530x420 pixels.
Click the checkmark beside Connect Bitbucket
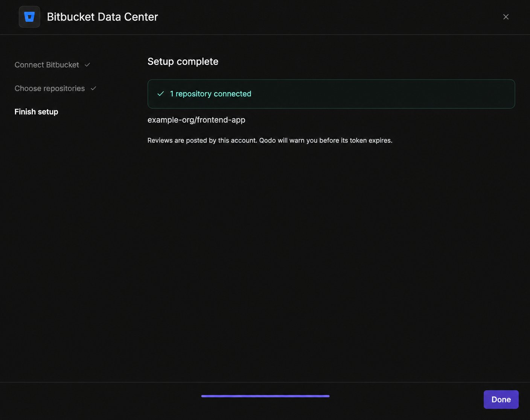[x=87, y=65]
